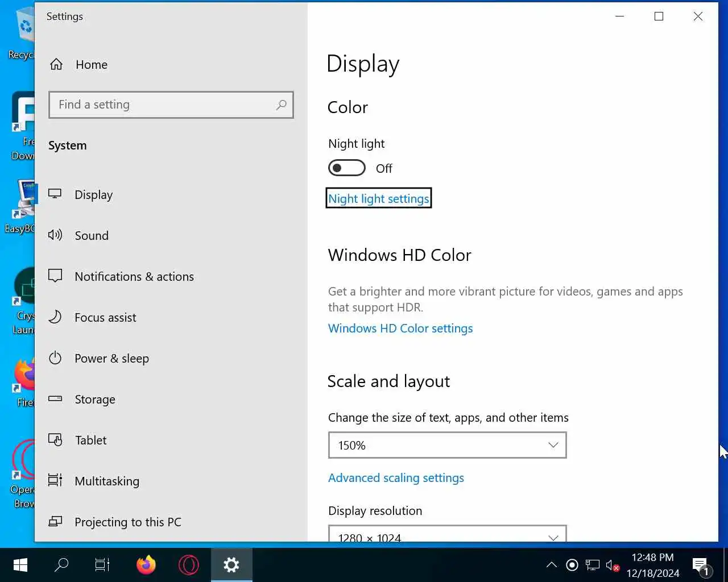Viewport: 728px width, 582px height.
Task: Open Storage settings
Action: tap(171, 400)
